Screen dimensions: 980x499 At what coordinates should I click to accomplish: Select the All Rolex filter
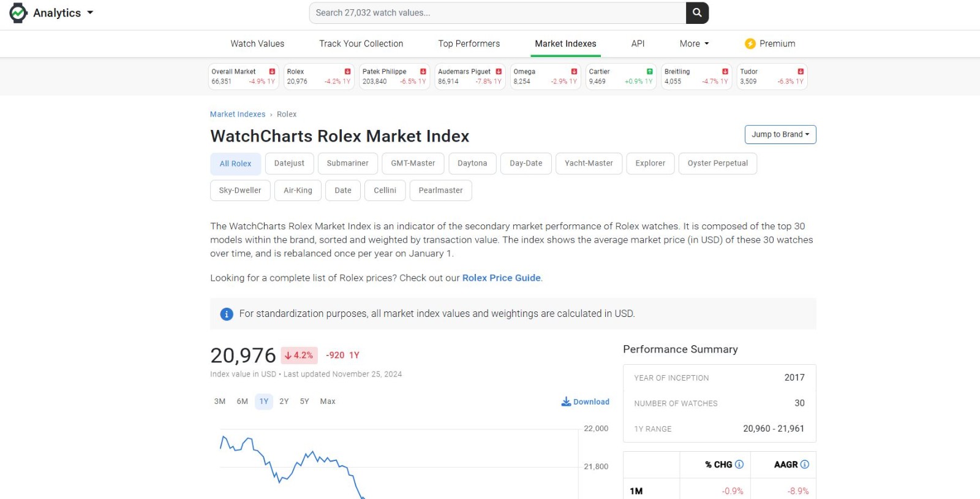(235, 164)
